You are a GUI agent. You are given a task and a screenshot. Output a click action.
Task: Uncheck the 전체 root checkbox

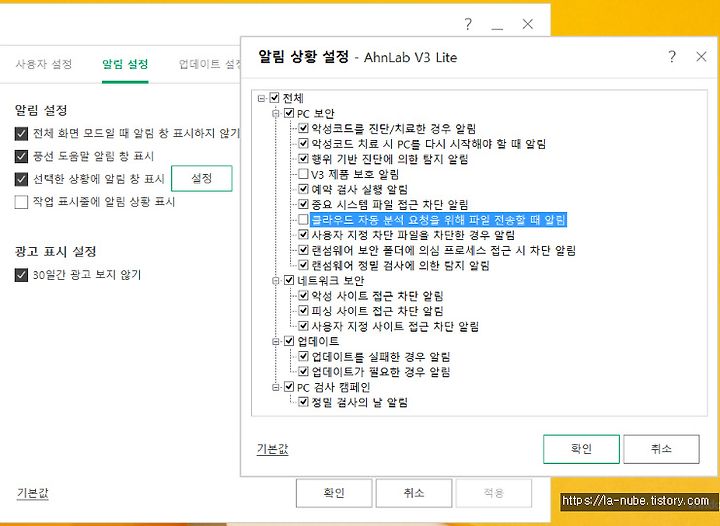point(274,98)
